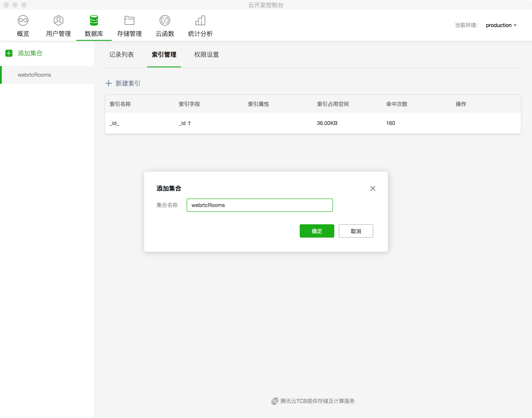
Task: Click the 索引名称 column header
Action: (x=120, y=104)
